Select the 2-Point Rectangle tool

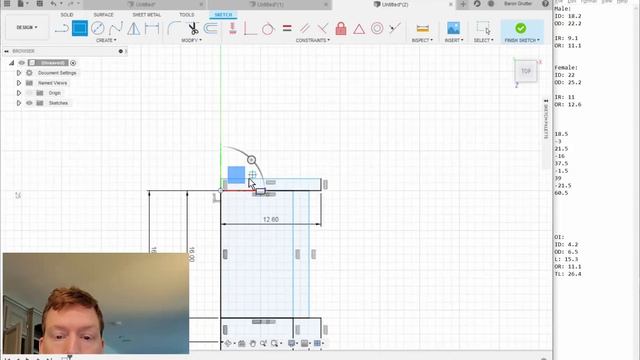pos(80,29)
